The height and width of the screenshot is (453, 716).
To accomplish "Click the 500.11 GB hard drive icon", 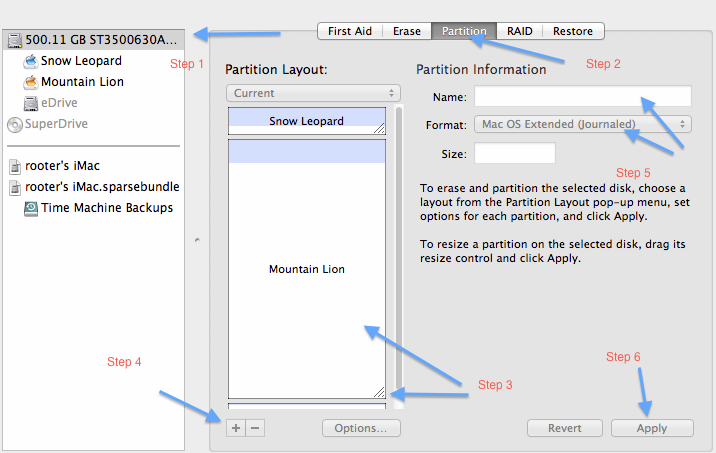I will (x=15, y=40).
